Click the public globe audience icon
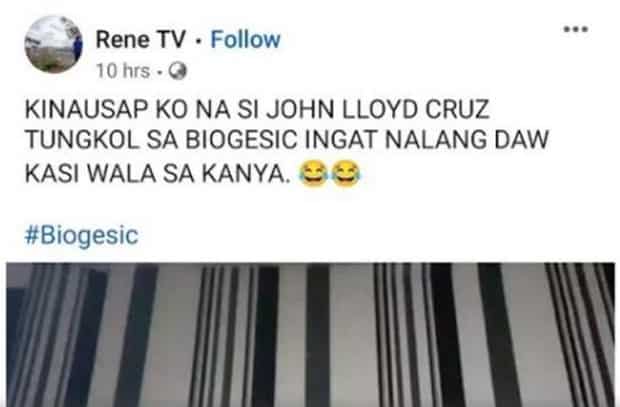Screen dimensions: 620x407 click(x=178, y=72)
